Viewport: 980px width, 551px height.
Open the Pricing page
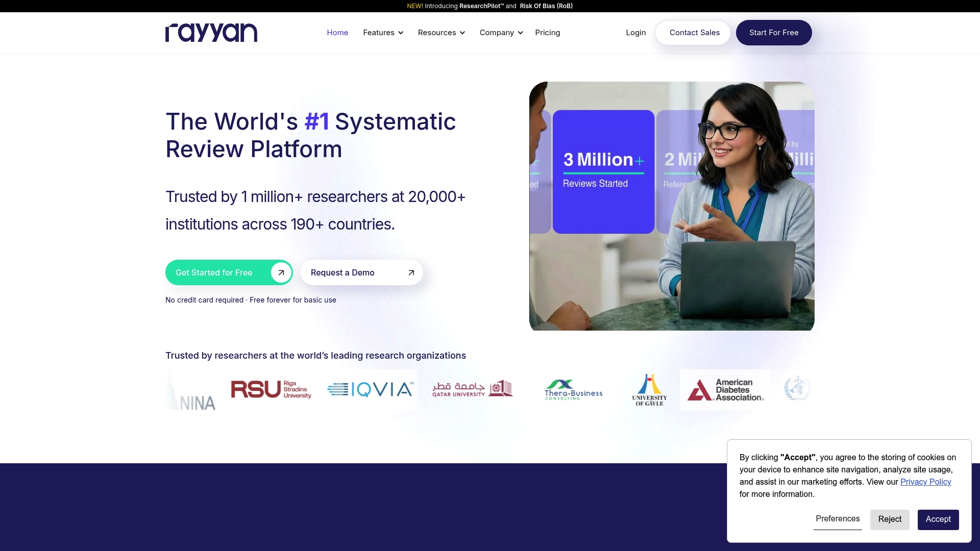[548, 33]
